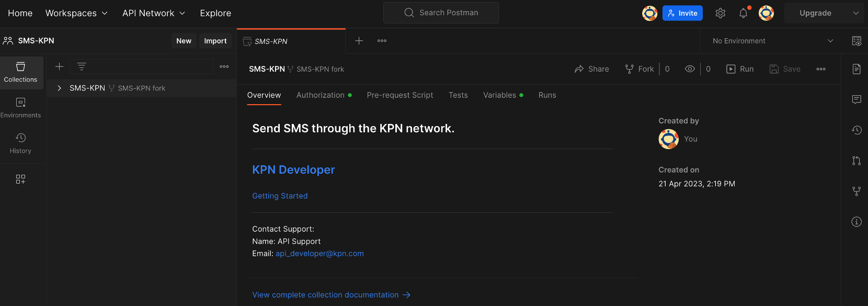Screen dimensions: 868x306
Task: Click the collection description heading text
Action: [353, 128]
